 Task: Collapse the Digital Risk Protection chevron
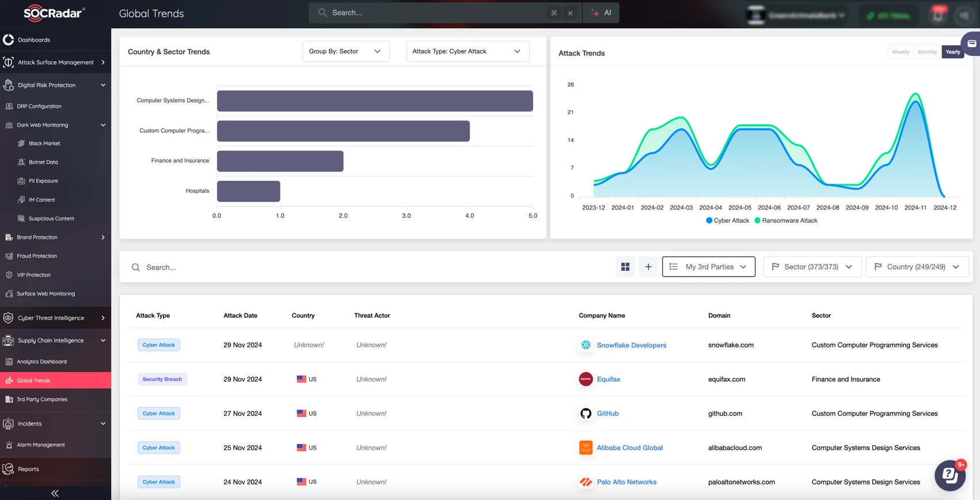click(103, 85)
